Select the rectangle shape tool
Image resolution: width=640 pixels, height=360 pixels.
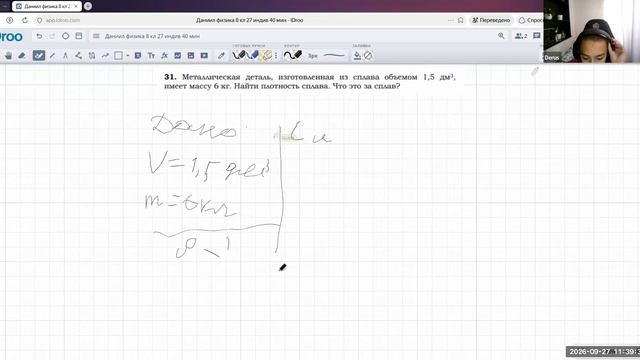point(118,56)
